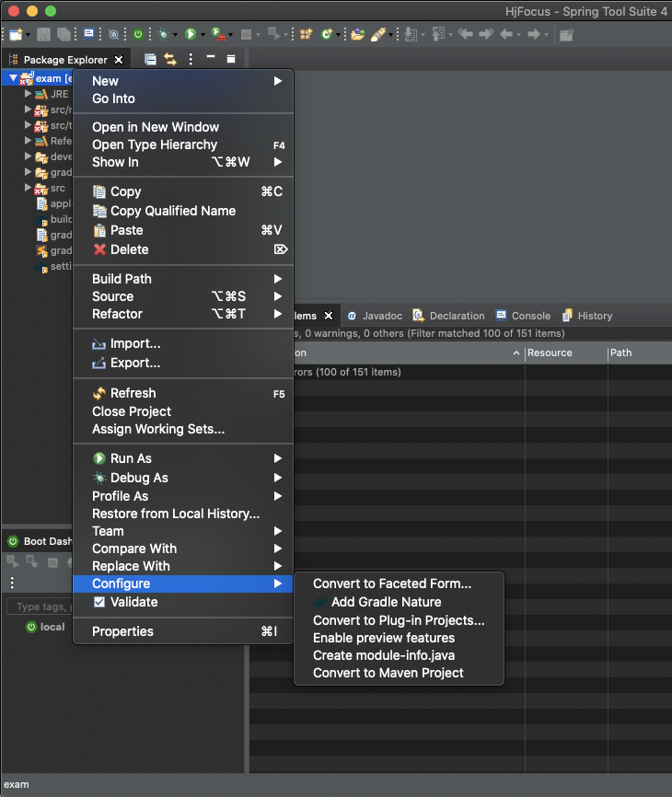The width and height of the screenshot is (672, 797).
Task: Click Collapse All in Package Explorer
Action: pyautogui.click(x=150, y=60)
